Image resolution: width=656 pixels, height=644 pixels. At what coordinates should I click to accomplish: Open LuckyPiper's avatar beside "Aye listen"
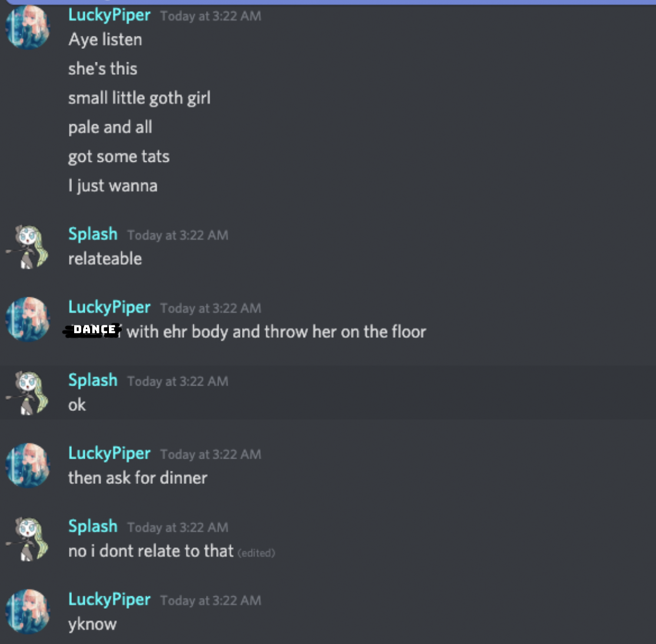pyautogui.click(x=28, y=27)
